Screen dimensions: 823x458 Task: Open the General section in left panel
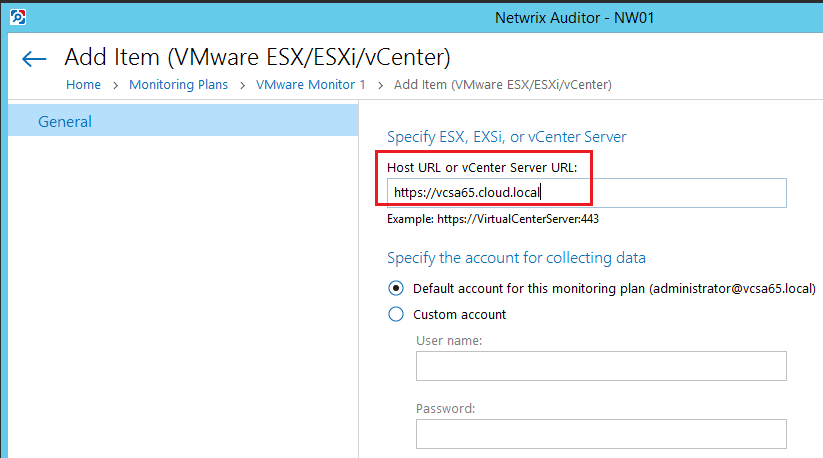click(x=65, y=121)
